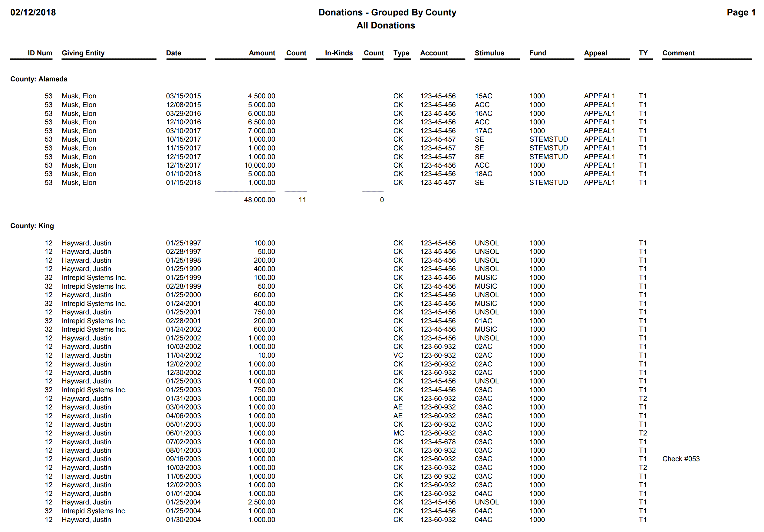764x532 pixels.
Task: Click the amount 2,500.00
Action: [x=262, y=502]
